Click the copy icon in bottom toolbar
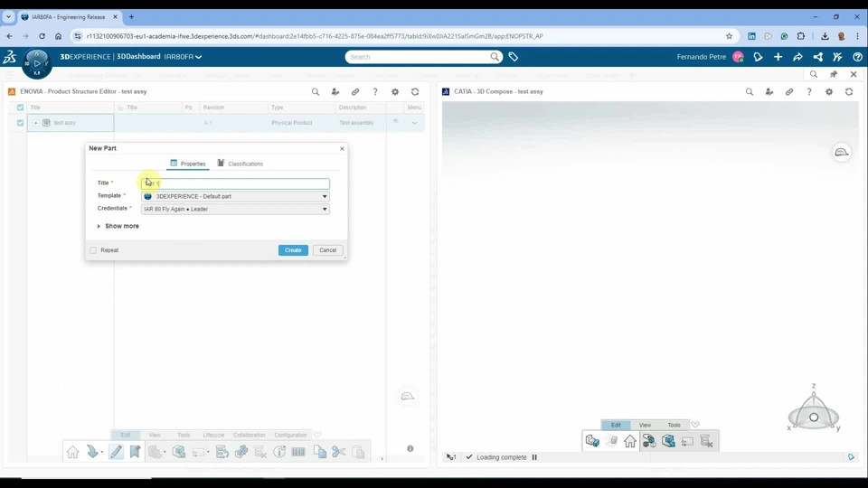This screenshot has width=868, height=488. tap(319, 452)
